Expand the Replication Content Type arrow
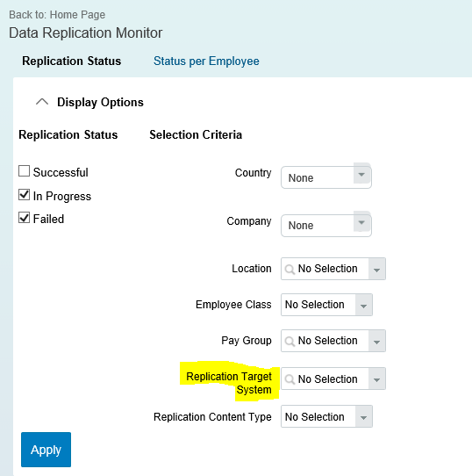This screenshot has width=472, height=476. pyautogui.click(x=364, y=417)
